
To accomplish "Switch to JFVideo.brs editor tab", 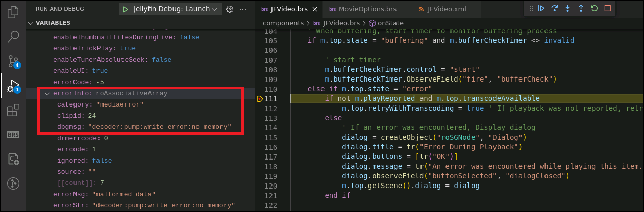I will click(287, 9).
